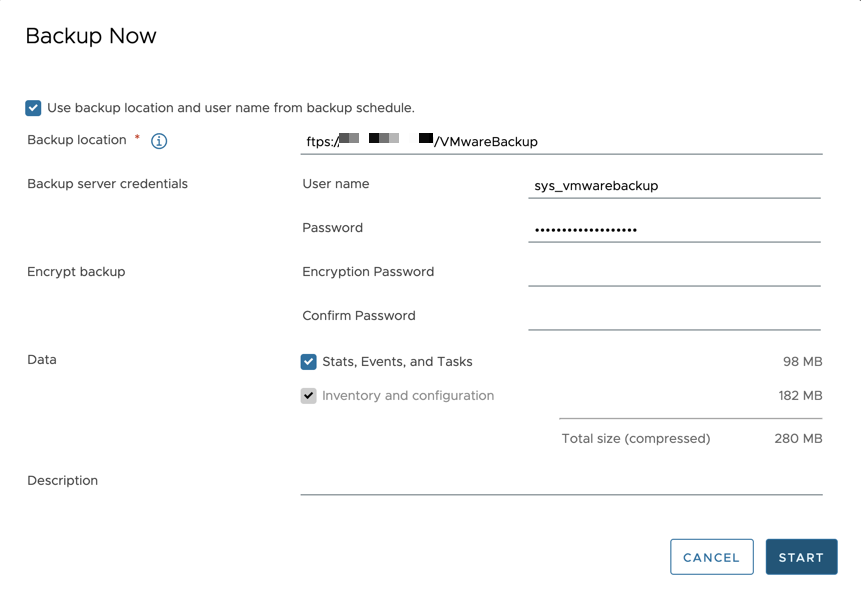
Task: Click the Description text field
Action: coord(561,482)
